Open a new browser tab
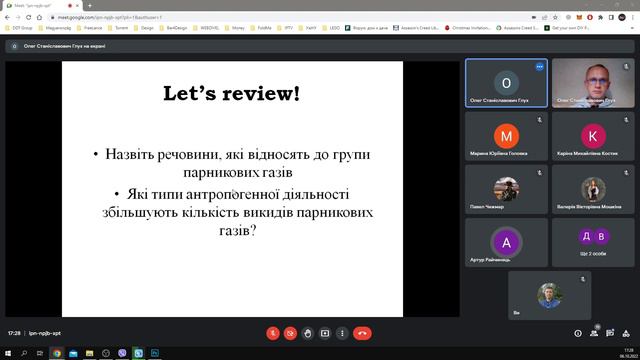The image size is (640, 360). click(x=89, y=6)
